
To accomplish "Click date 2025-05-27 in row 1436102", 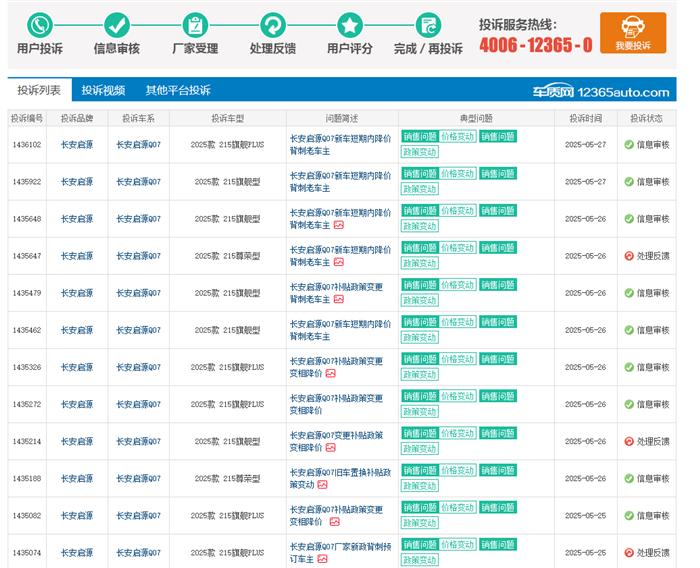I will (x=586, y=145).
